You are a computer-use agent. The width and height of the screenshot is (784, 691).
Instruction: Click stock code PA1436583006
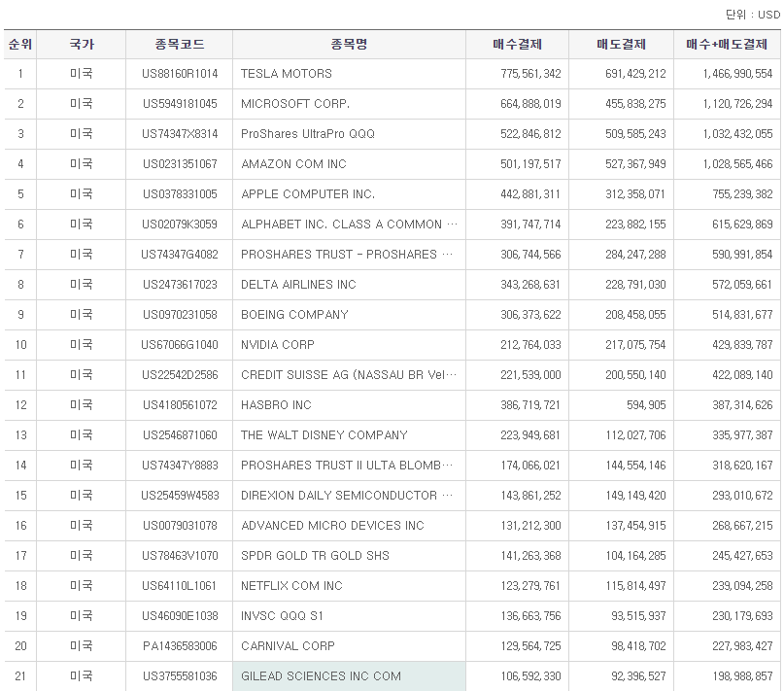pos(180,645)
